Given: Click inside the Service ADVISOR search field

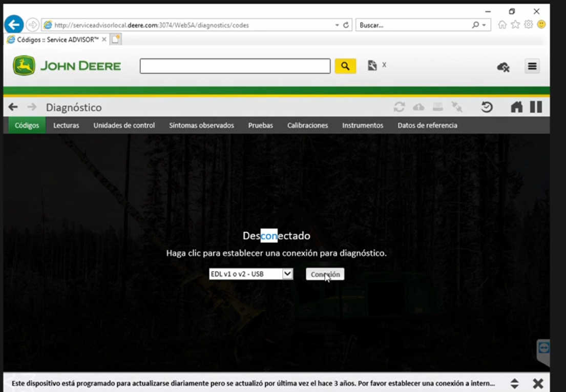Looking at the screenshot, I should (x=235, y=66).
